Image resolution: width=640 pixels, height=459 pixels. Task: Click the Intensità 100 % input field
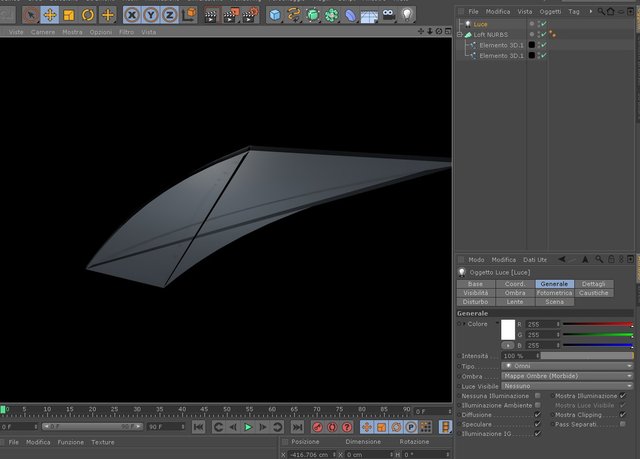pyautogui.click(x=520, y=356)
